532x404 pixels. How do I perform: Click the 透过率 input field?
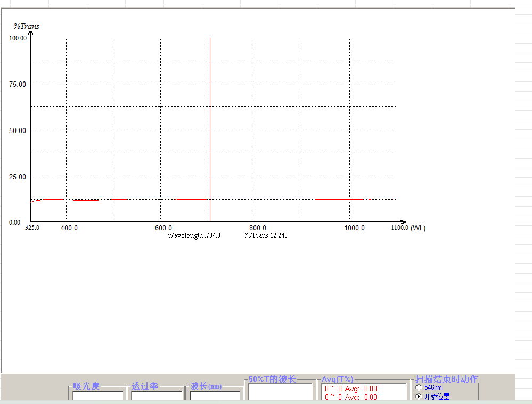157,396
